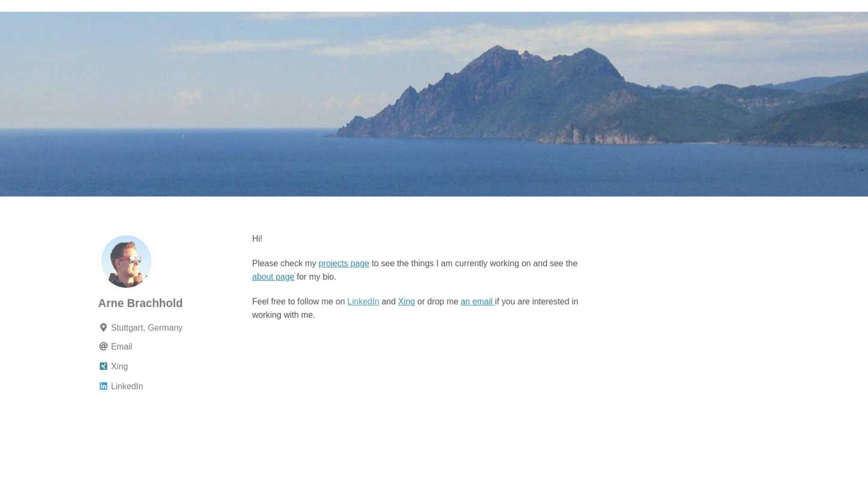Open the LinkedIn link in the paragraph

click(x=363, y=302)
